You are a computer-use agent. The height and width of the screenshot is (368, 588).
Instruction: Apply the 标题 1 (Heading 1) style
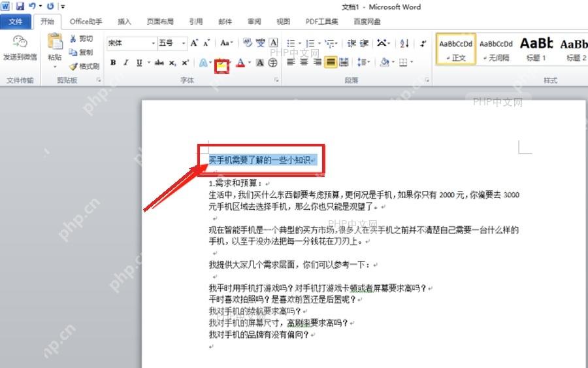pyautogui.click(x=536, y=49)
